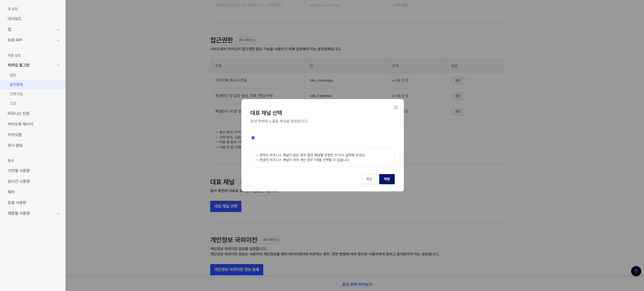
Task: Open 유료 사용량 in the sidebar
Action: point(17,203)
